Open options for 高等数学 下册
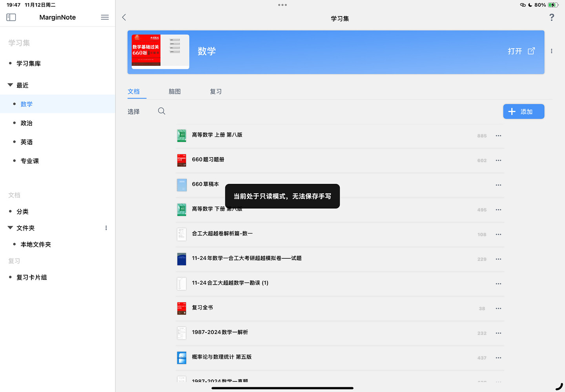 pyautogui.click(x=498, y=210)
